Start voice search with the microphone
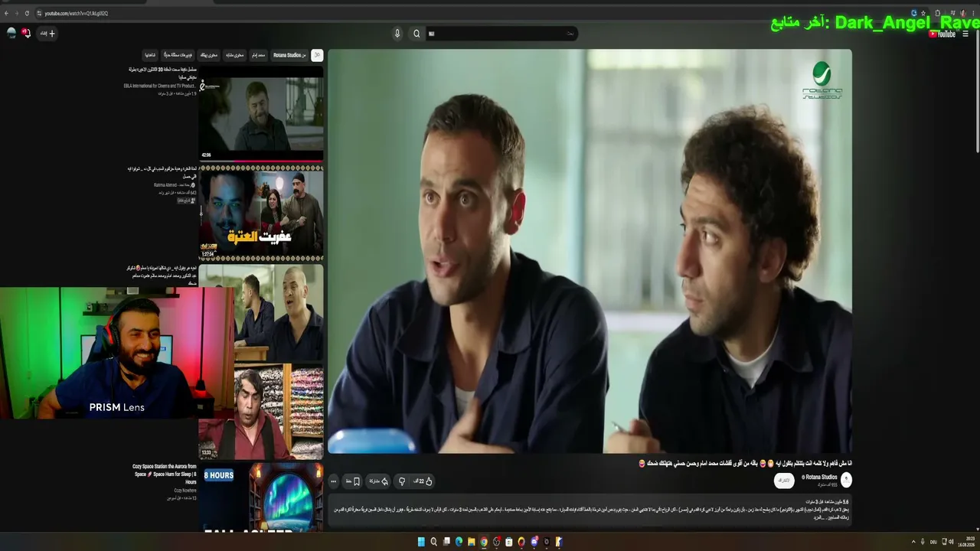The image size is (980, 551). [x=397, y=34]
